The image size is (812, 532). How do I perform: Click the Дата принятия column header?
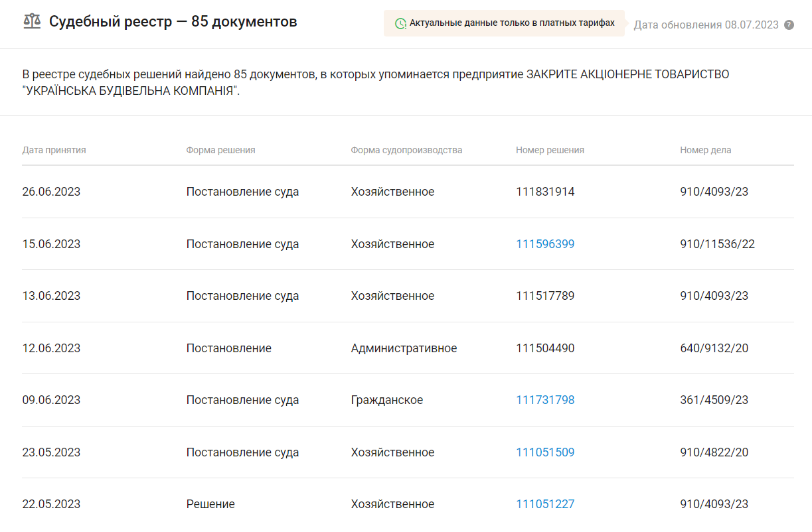pyautogui.click(x=54, y=150)
